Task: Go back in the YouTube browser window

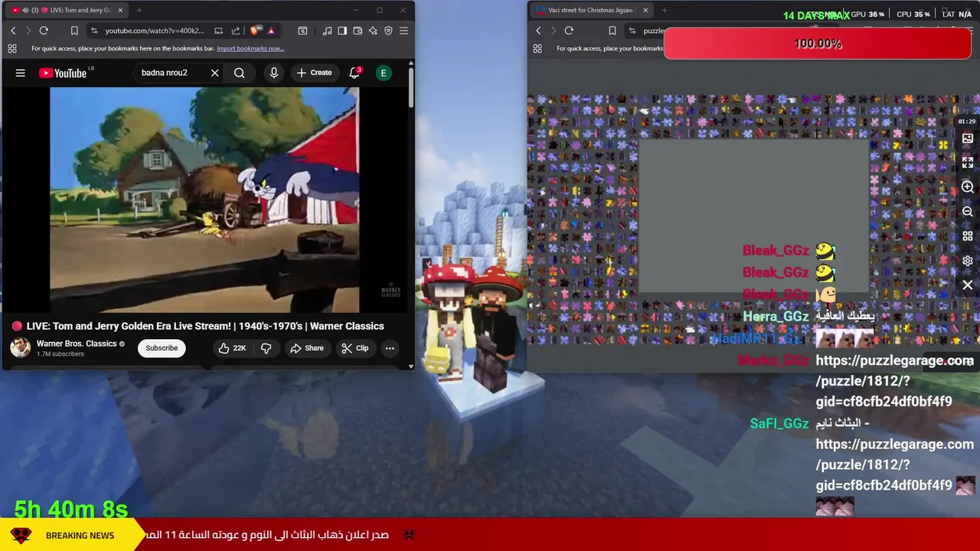Action: click(x=13, y=31)
